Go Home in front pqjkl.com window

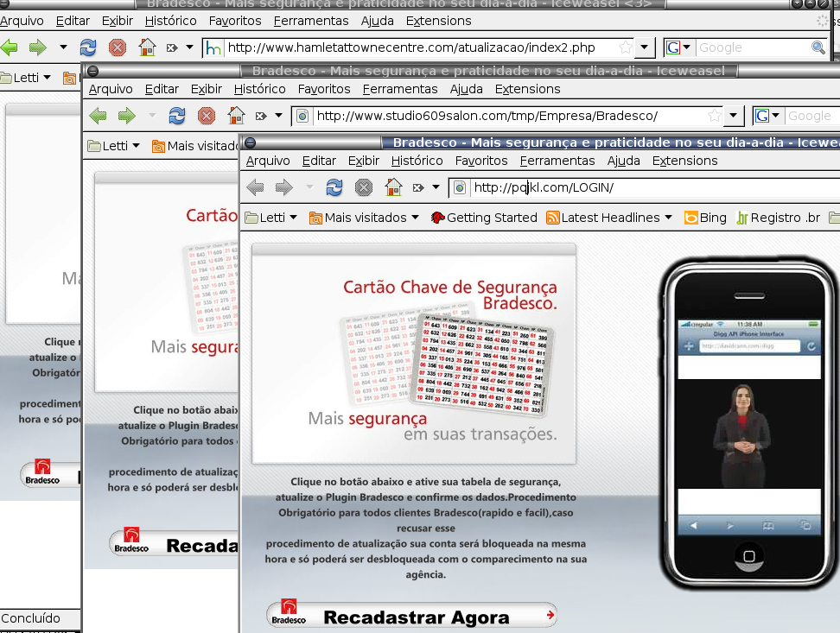click(393, 187)
